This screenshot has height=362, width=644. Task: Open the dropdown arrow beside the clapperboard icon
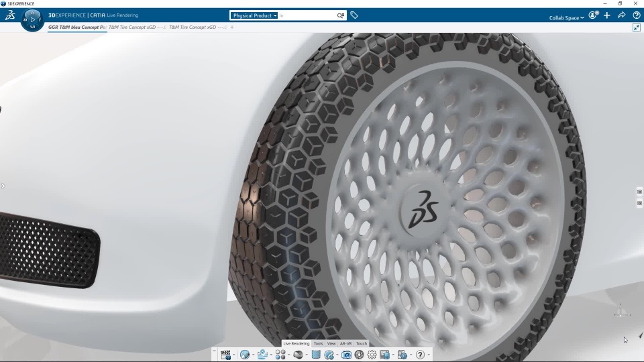pos(234,355)
